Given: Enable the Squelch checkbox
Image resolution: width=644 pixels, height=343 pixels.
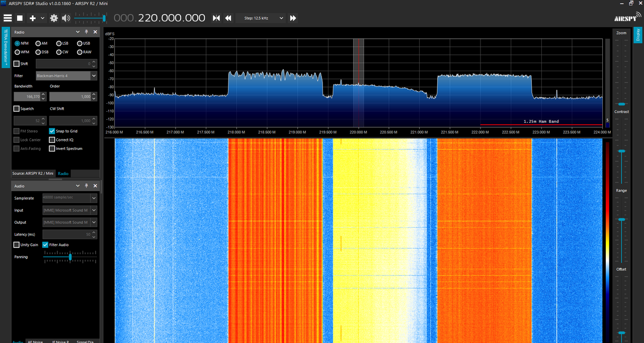Looking at the screenshot, I should (x=17, y=109).
